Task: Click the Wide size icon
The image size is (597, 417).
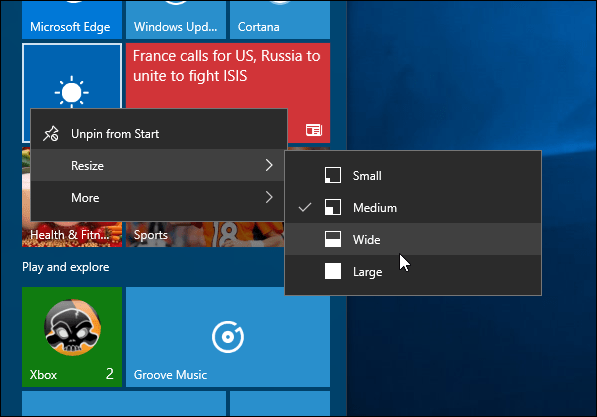Action: [x=333, y=240]
